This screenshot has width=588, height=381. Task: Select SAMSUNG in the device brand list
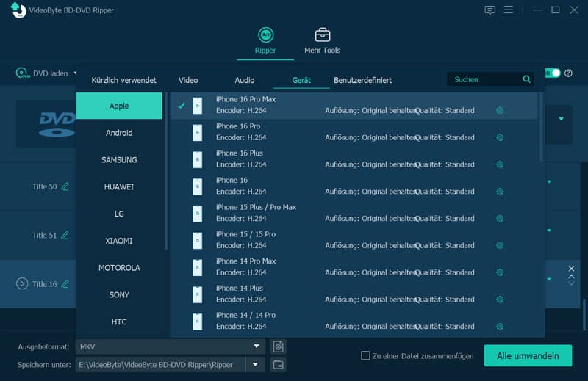tap(119, 160)
